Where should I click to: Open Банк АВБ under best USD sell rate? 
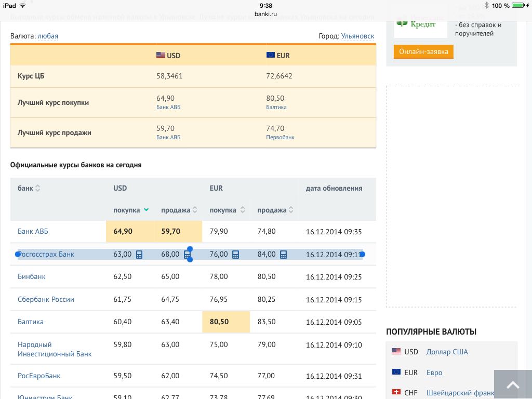[168, 137]
